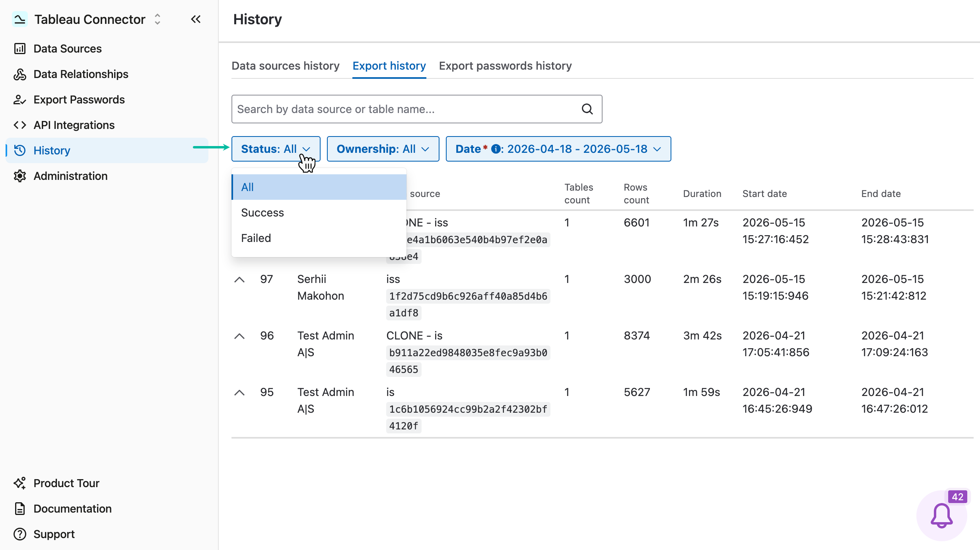Click the Tables count column header
Screen dimensions: 980x550
point(579,194)
